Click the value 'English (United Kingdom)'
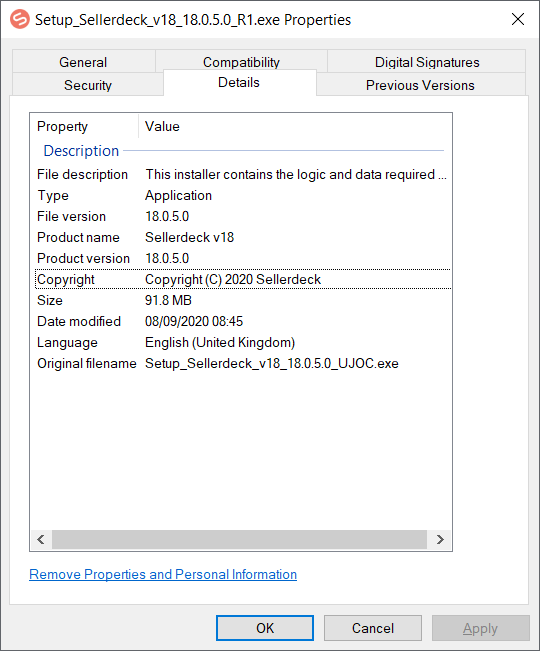 pos(220,343)
